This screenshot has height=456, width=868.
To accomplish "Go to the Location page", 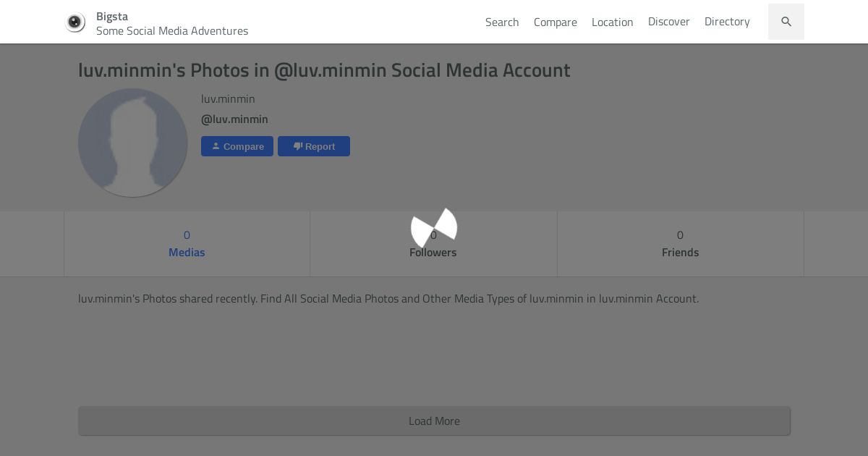I will pos(612,22).
